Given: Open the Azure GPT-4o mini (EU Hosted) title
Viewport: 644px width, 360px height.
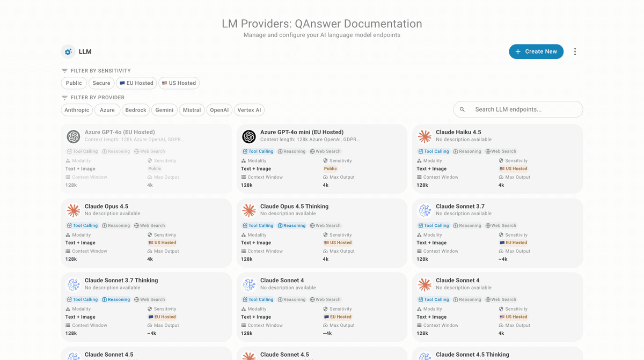Looking at the screenshot, I should point(302,132).
